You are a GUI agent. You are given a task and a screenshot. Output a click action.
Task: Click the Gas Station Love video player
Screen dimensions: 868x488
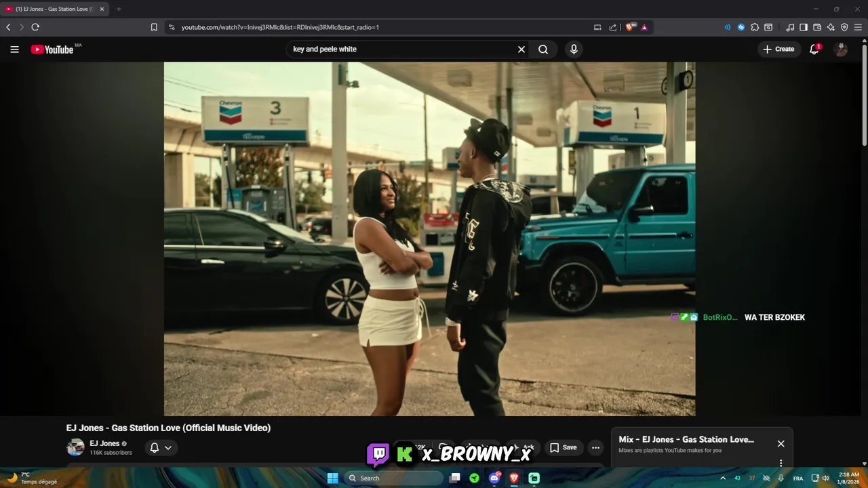click(429, 239)
